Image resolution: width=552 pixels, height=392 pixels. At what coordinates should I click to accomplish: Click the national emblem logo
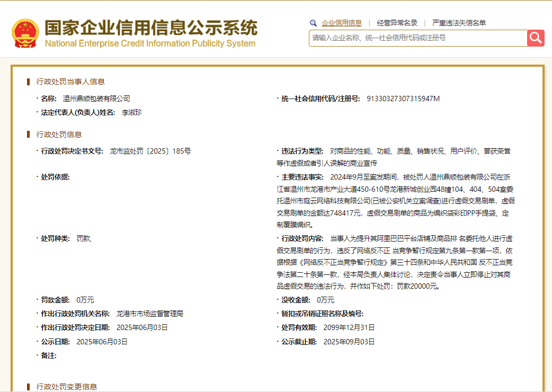(x=25, y=33)
